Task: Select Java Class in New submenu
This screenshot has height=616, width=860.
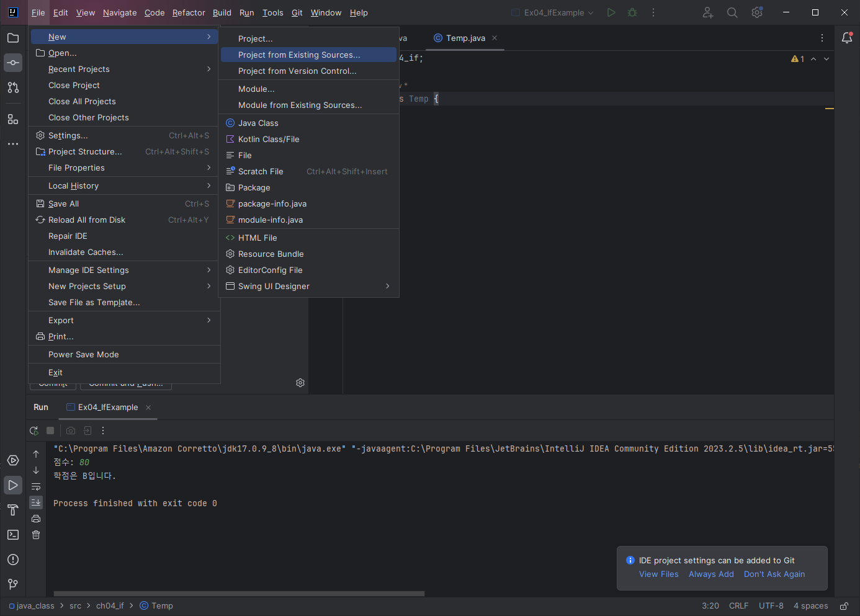Action: [x=308, y=123]
